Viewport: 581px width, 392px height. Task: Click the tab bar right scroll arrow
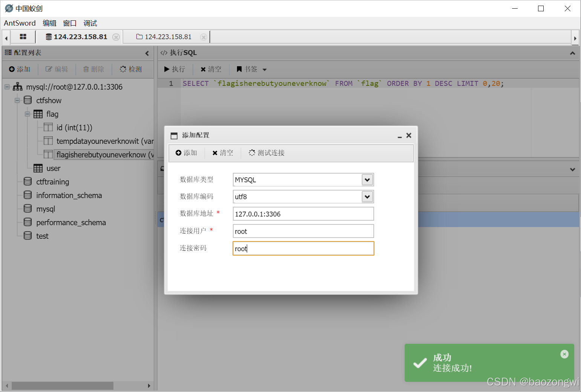tap(575, 38)
